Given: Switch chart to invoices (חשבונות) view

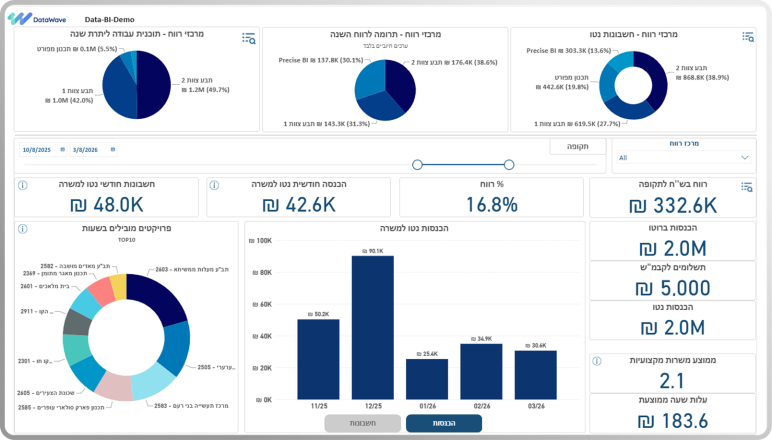Looking at the screenshot, I should pyautogui.click(x=363, y=423).
